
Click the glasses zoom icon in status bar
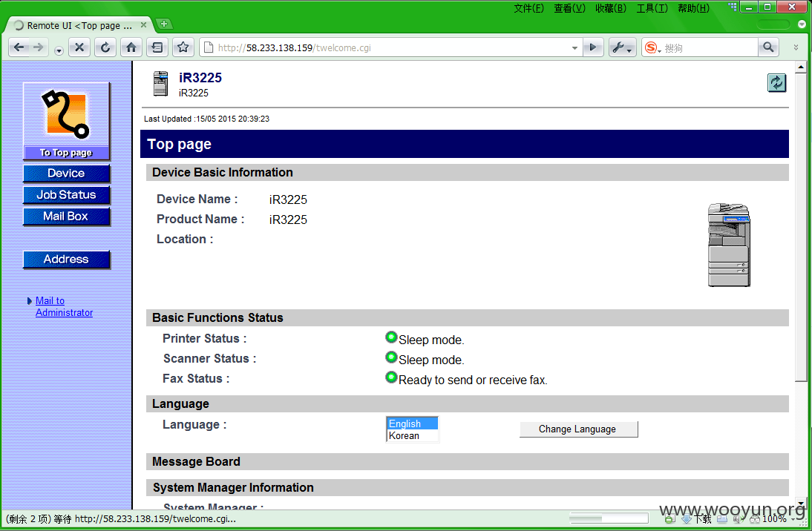point(755,518)
